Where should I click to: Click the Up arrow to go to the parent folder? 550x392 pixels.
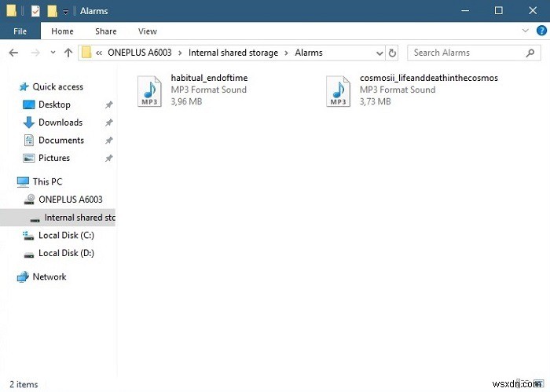click(68, 53)
